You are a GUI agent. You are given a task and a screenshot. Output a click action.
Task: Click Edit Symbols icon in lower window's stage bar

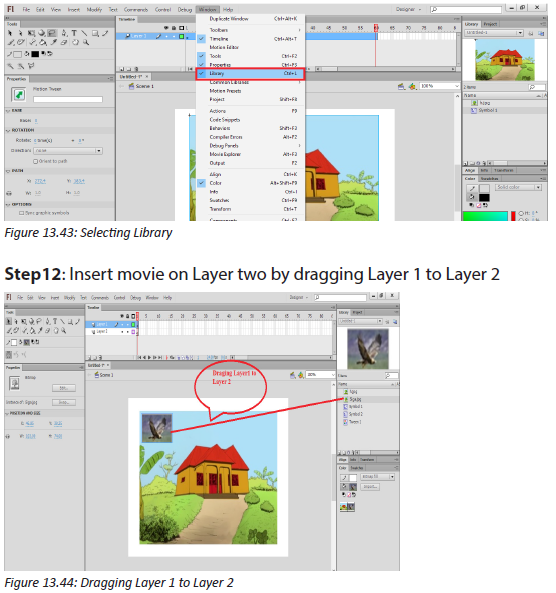(x=301, y=375)
